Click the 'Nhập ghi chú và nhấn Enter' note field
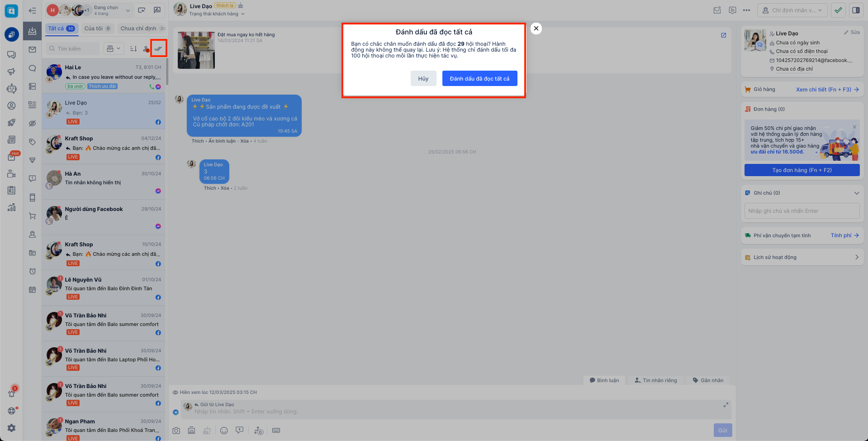This screenshot has width=868, height=441. coord(802,211)
